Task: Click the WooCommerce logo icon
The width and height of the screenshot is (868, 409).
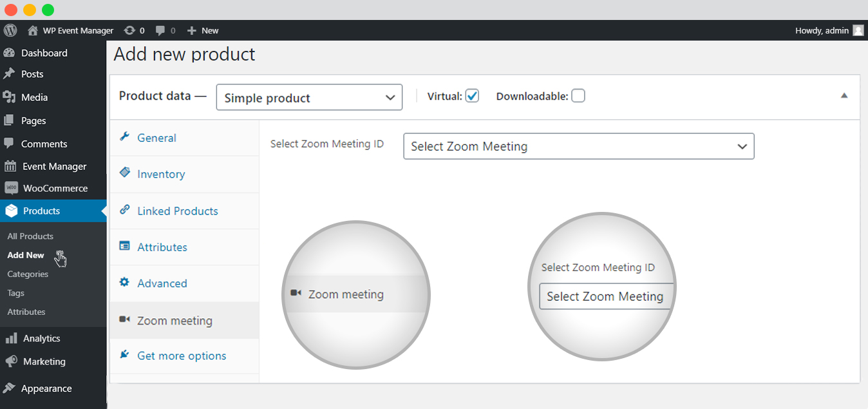Action: tap(10, 188)
